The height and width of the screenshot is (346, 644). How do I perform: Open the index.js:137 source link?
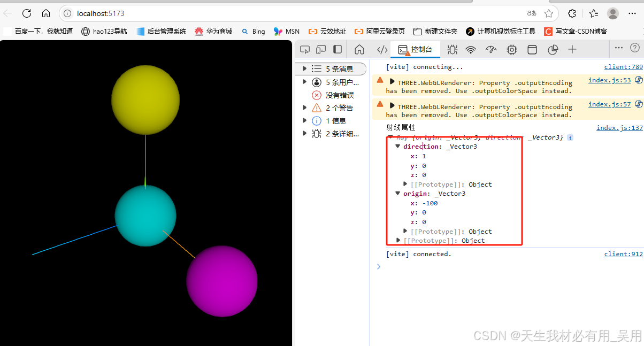click(x=619, y=128)
